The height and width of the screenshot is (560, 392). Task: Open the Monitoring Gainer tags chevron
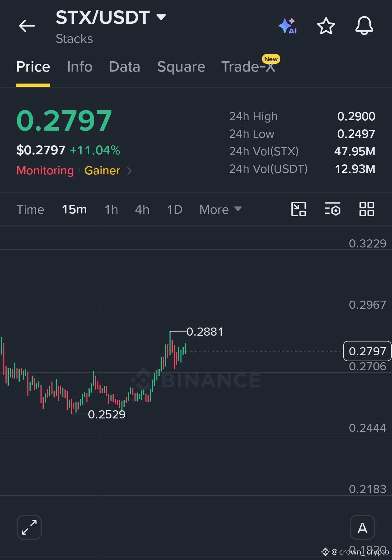click(x=129, y=171)
